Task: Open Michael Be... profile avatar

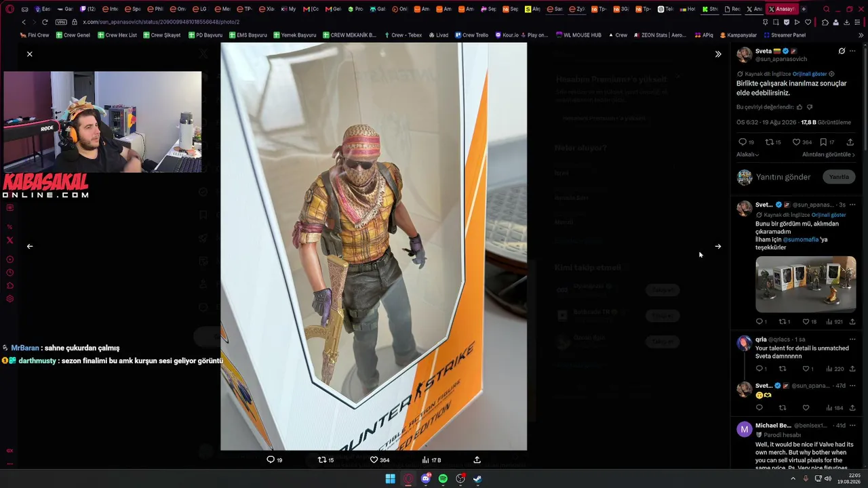Action: click(745, 429)
